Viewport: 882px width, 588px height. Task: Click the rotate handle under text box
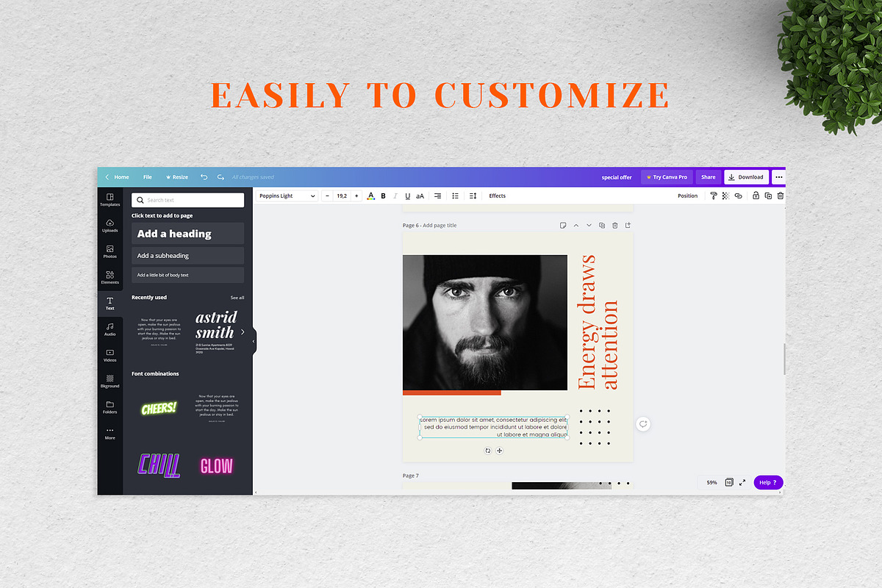(x=488, y=451)
